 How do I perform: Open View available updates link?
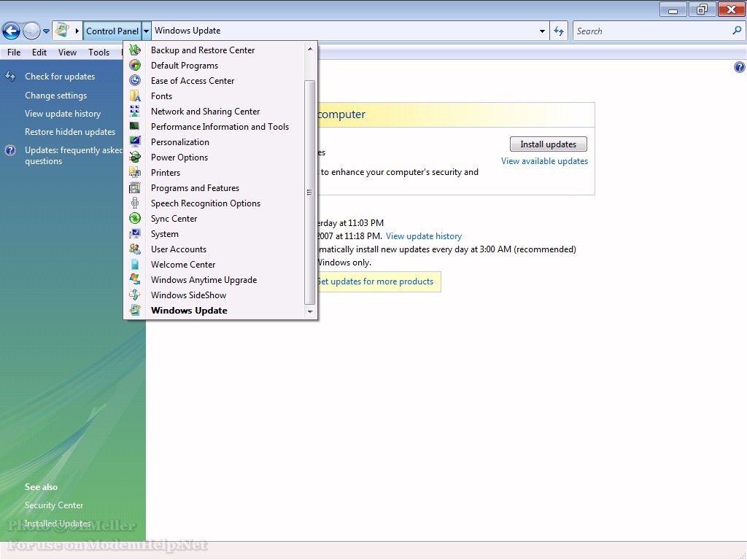coord(544,161)
